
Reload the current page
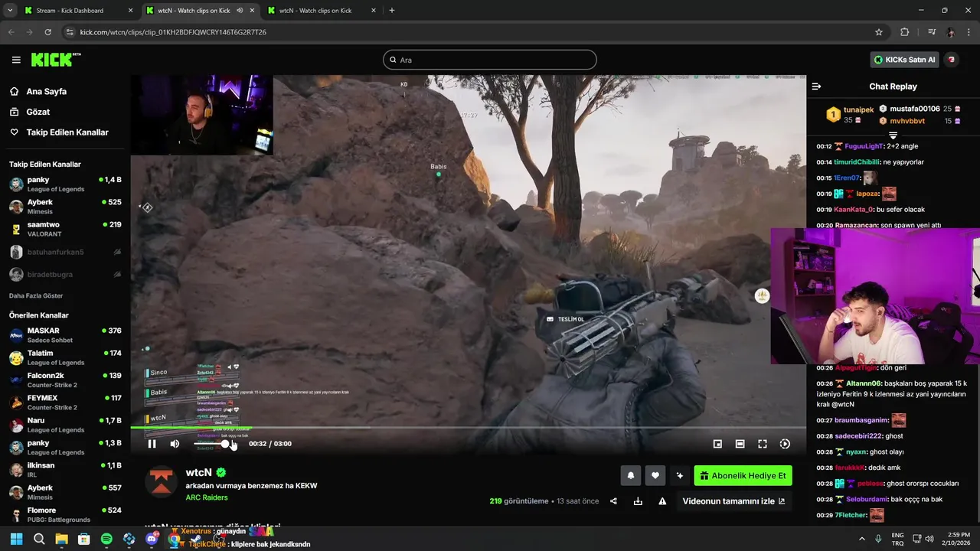47,32
